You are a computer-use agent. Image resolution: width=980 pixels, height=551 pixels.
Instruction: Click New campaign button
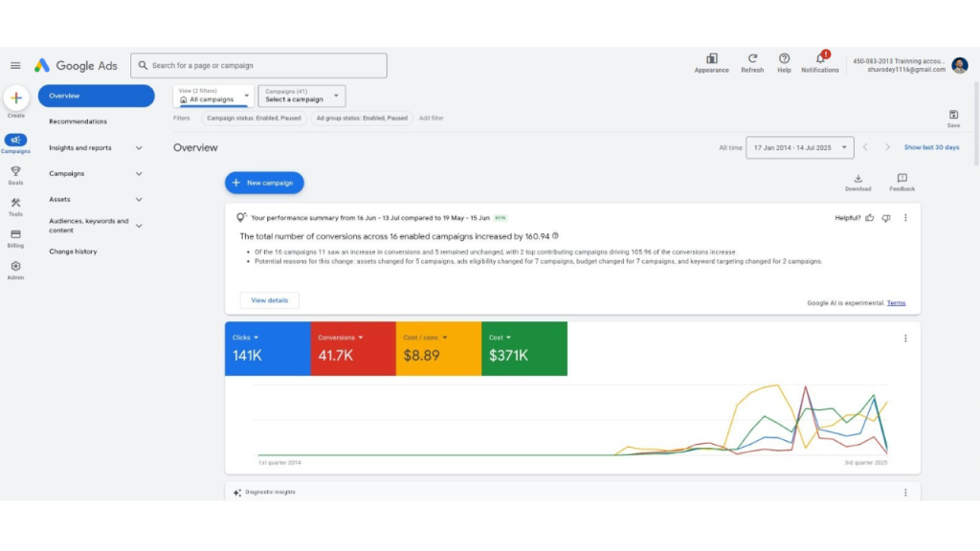pos(264,183)
